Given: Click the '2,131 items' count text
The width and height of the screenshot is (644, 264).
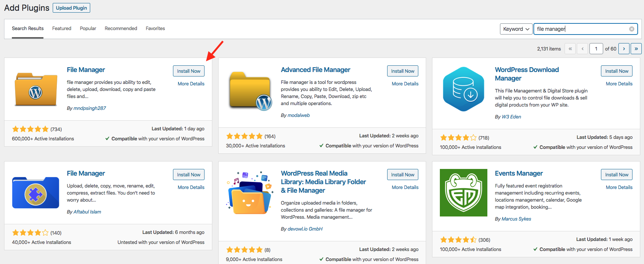Looking at the screenshot, I should pyautogui.click(x=549, y=49).
